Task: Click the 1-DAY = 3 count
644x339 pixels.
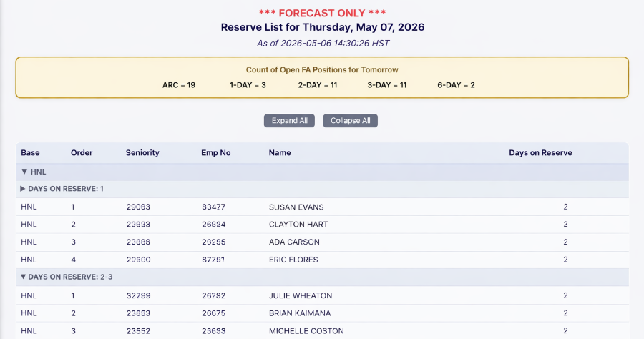Action: pos(248,85)
